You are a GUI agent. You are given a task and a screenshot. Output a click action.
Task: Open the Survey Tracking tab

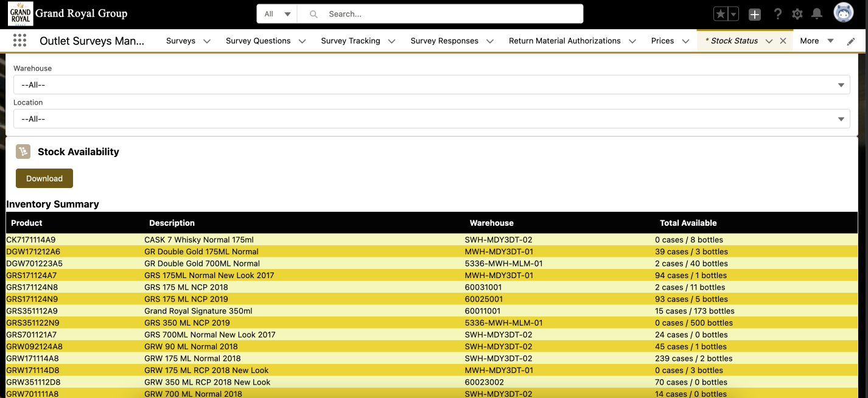(x=351, y=41)
